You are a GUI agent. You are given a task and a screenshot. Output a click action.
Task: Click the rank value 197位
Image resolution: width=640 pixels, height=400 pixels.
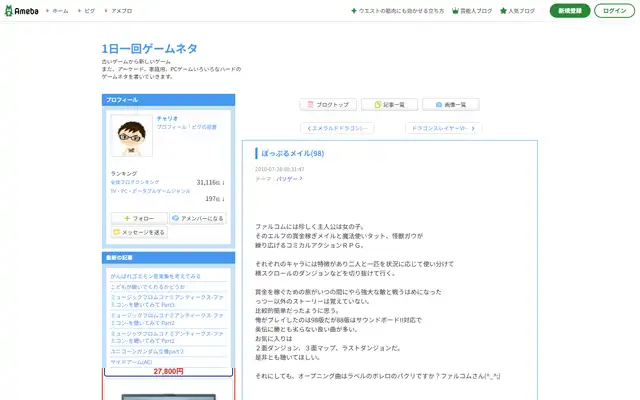pyautogui.click(x=215, y=199)
